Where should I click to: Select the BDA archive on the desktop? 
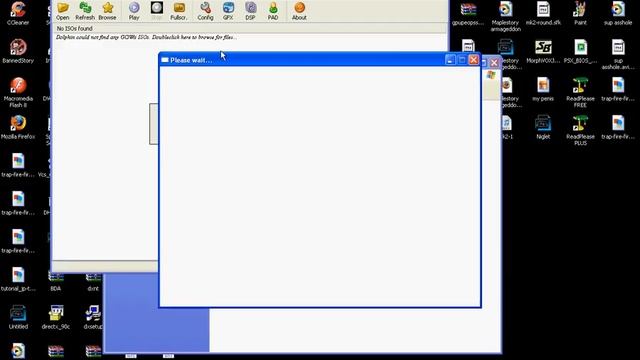pyautogui.click(x=56, y=282)
